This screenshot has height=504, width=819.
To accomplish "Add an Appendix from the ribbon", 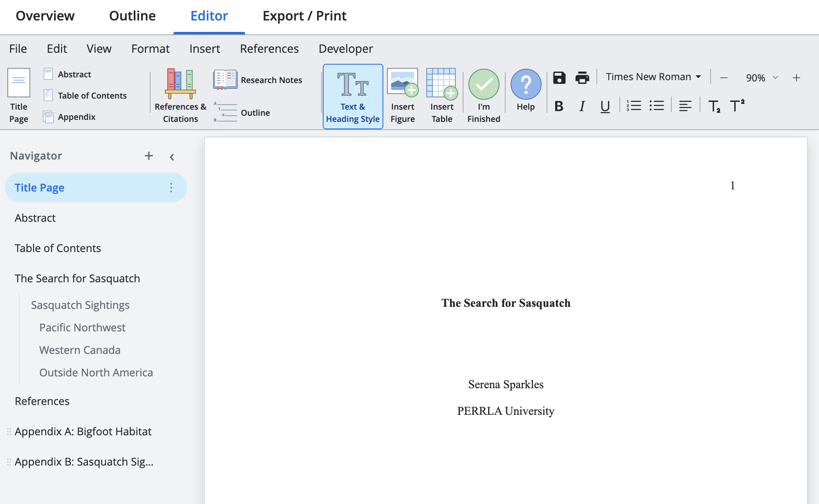I will [x=70, y=117].
